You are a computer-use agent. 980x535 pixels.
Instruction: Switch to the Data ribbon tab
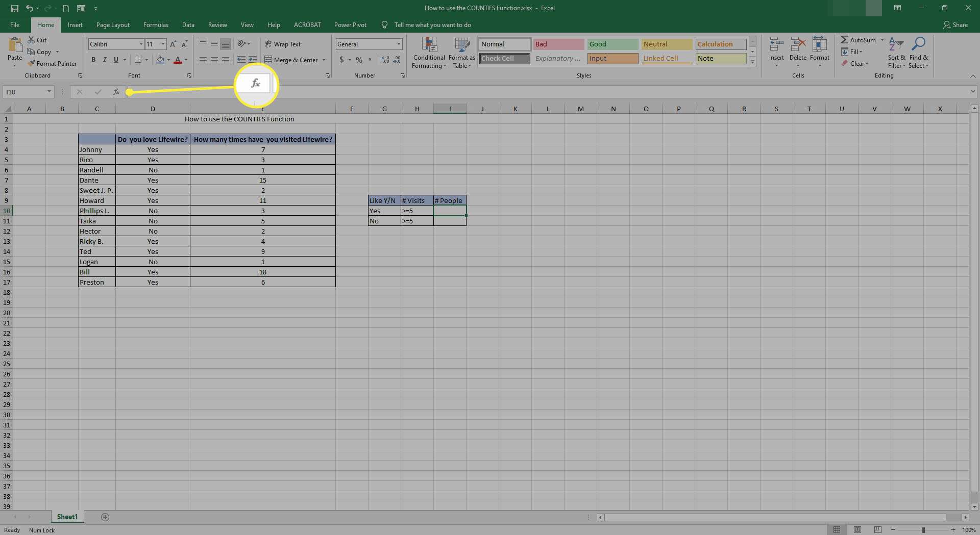188,25
